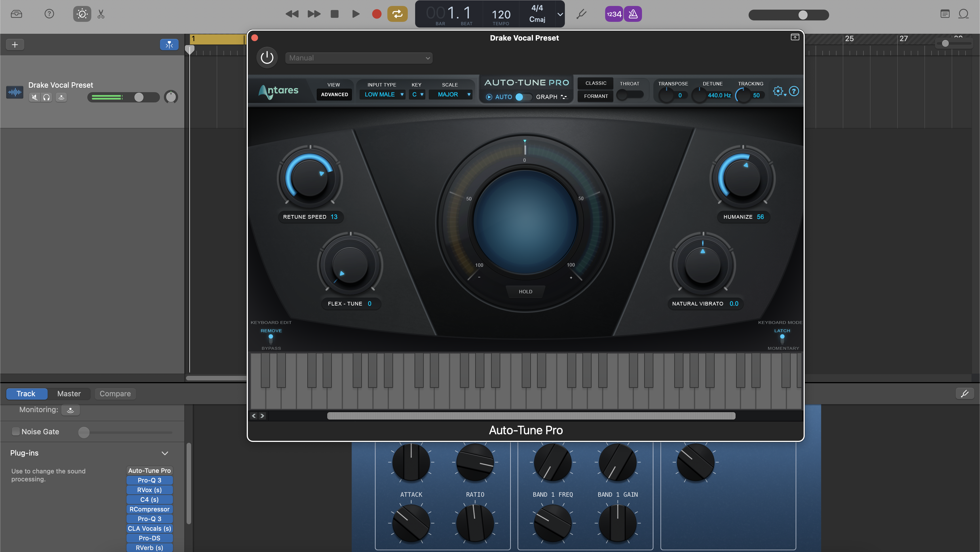Viewport: 980px width, 552px height.
Task: Select the scissors split tool
Action: [101, 14]
